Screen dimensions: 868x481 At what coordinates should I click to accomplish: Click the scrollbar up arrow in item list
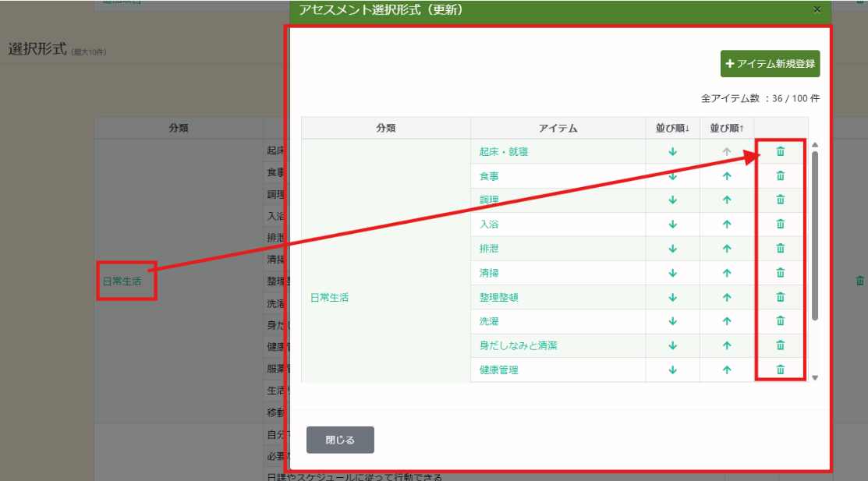point(815,145)
